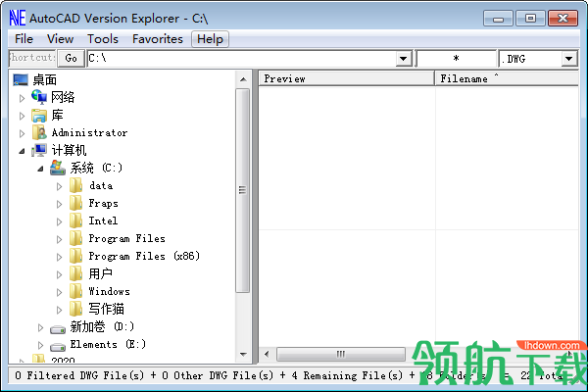Select the desktop 桌面 icon
The image size is (588, 392).
pyautogui.click(x=21, y=79)
